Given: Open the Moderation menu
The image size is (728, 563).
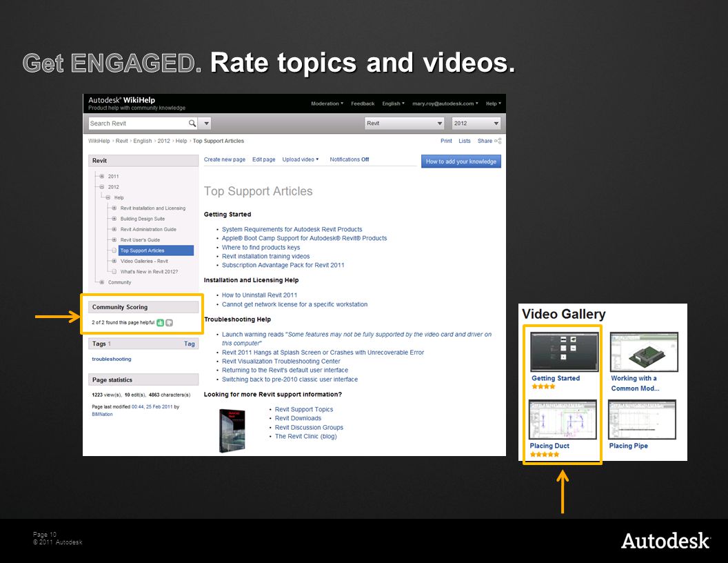Looking at the screenshot, I should (x=327, y=103).
